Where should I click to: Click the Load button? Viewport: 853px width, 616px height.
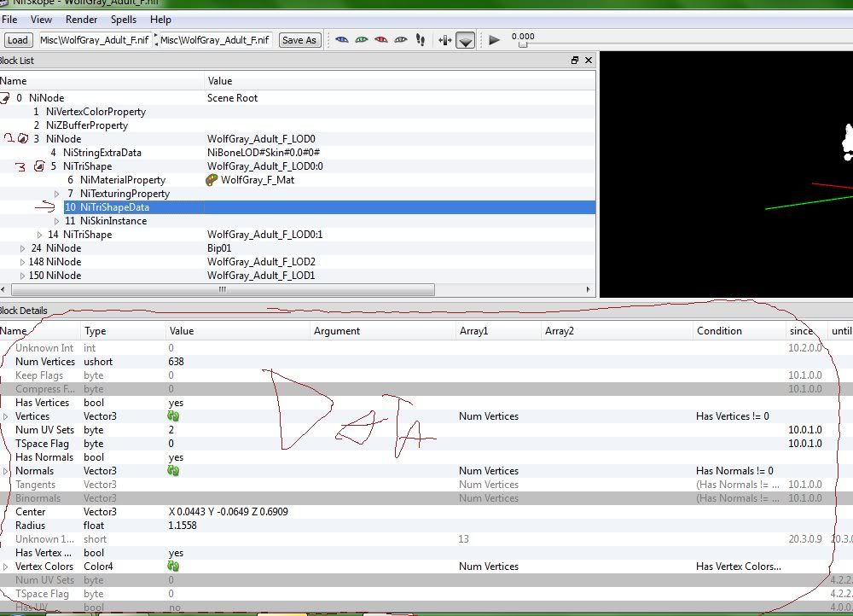(x=17, y=40)
